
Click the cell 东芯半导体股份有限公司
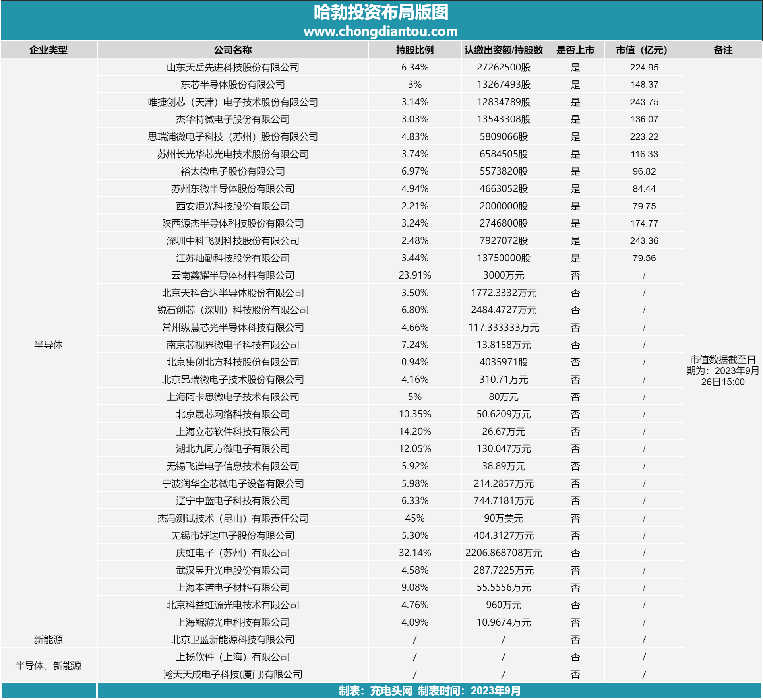point(233,85)
